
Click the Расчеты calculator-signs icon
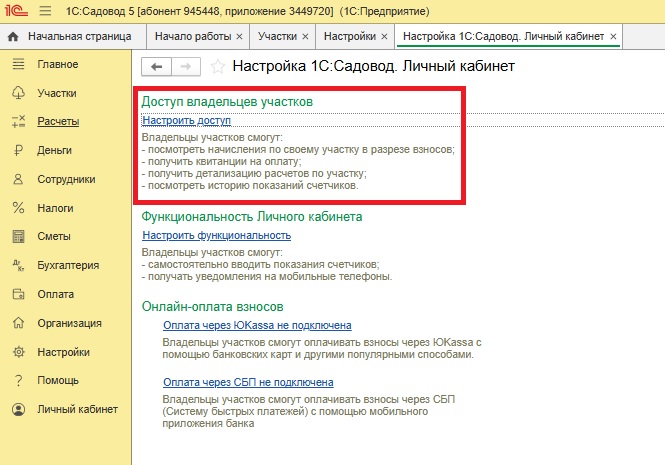tap(18, 121)
